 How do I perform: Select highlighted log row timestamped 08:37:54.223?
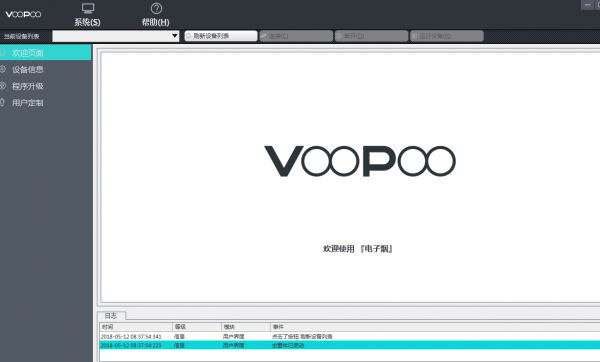[350, 345]
